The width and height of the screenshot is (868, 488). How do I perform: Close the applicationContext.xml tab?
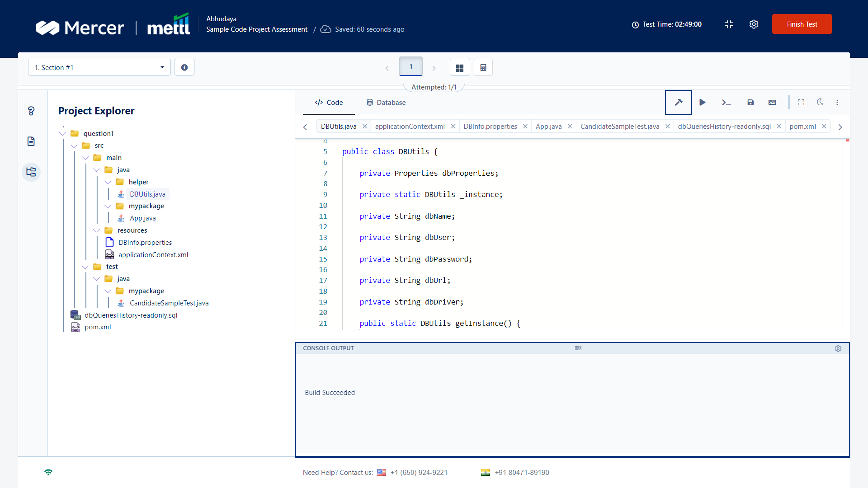tap(453, 126)
